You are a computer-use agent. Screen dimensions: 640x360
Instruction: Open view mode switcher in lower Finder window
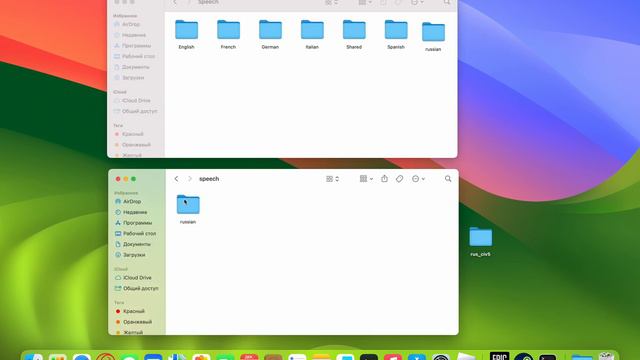pos(332,179)
